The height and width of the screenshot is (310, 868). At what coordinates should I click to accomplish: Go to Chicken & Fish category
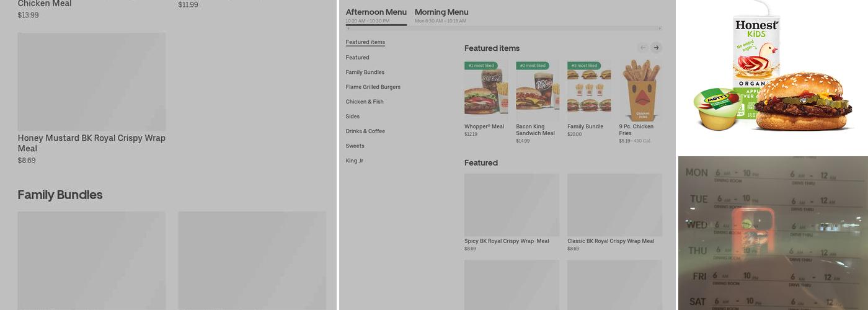[x=365, y=102]
